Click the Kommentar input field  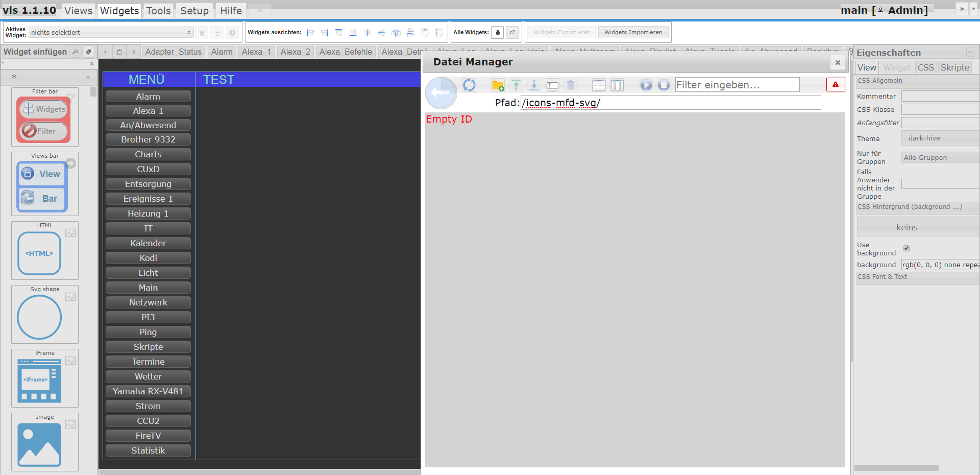(x=940, y=96)
